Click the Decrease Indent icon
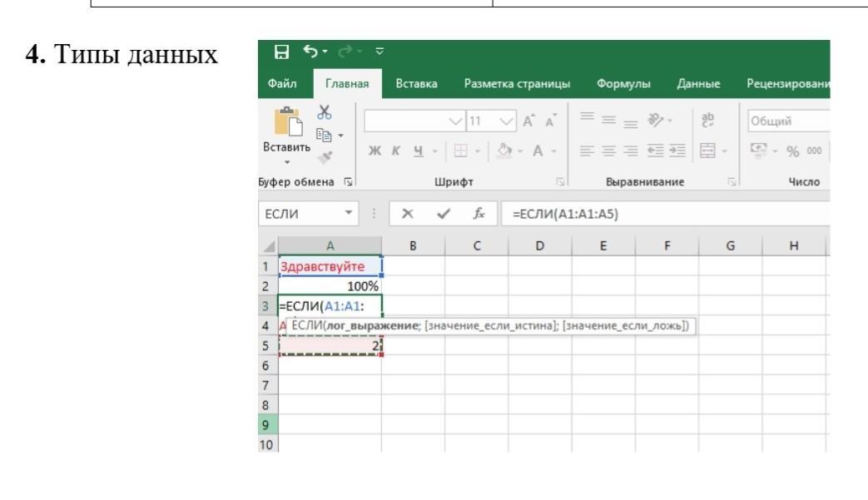868x500 pixels. (x=656, y=151)
